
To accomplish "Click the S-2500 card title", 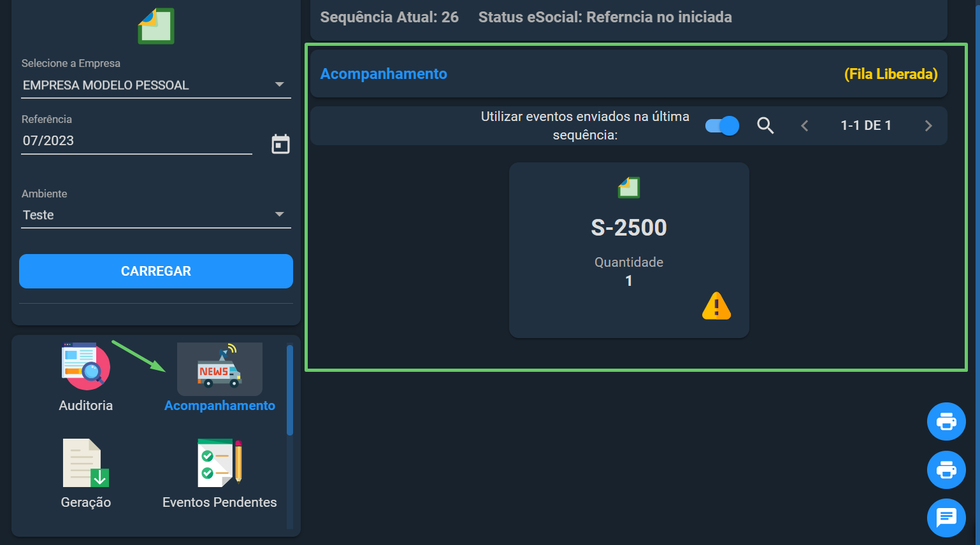I will [x=629, y=227].
